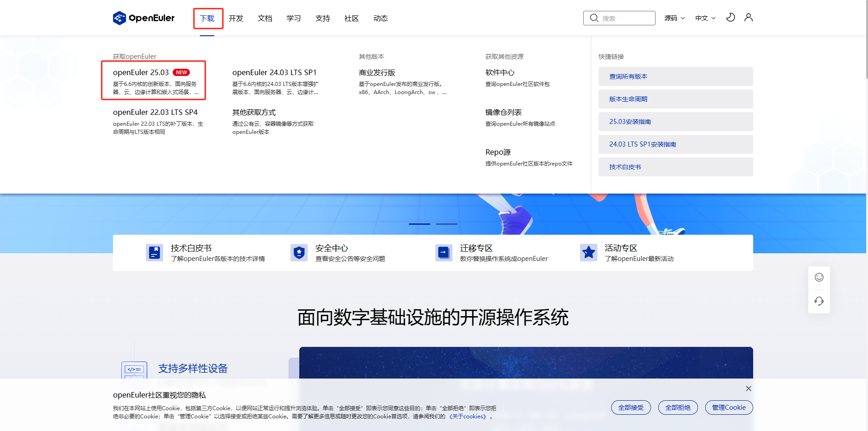Screen dimensions: 868x431
Task: Open the user account icon
Action: point(749,18)
